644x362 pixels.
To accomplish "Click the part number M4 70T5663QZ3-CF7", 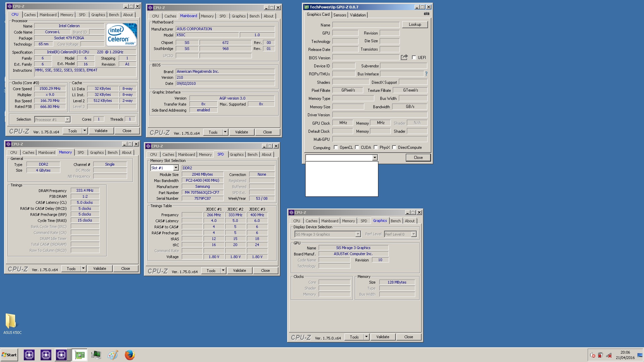I will (202, 193).
